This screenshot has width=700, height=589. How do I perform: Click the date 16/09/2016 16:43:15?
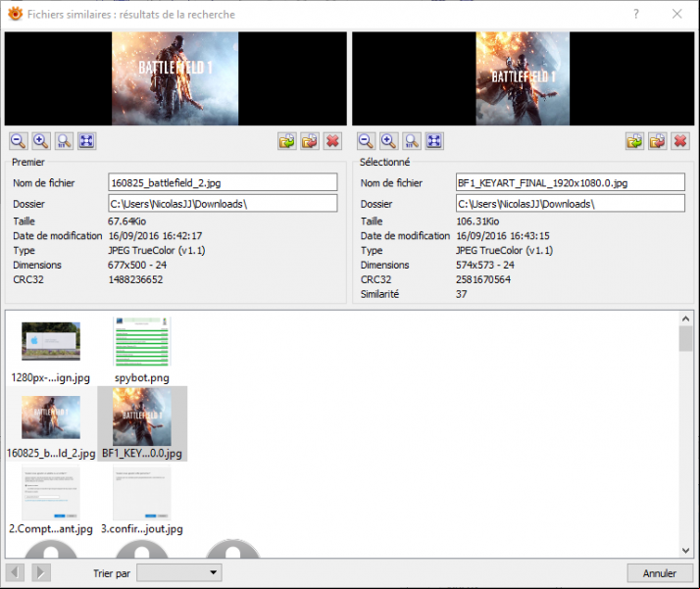503,235
